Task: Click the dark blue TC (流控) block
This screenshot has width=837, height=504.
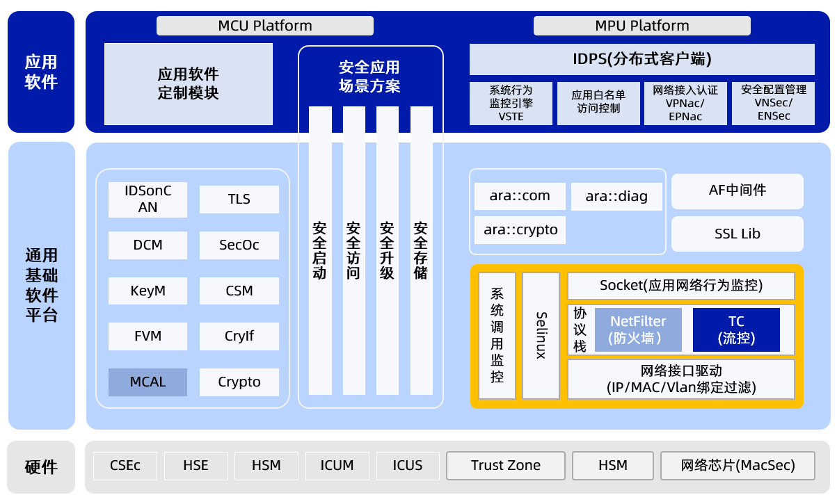Action: click(x=735, y=330)
